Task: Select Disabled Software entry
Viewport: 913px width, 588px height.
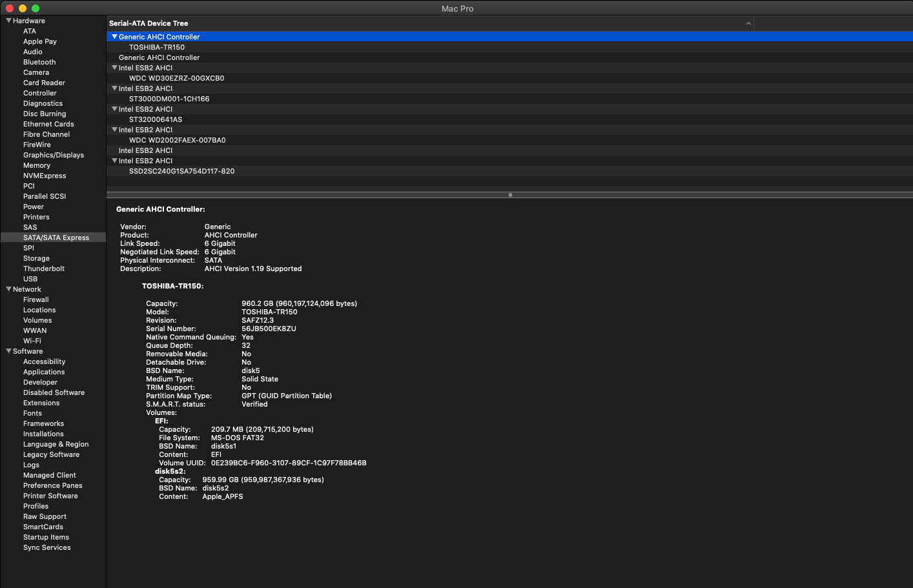Action: pos(54,392)
